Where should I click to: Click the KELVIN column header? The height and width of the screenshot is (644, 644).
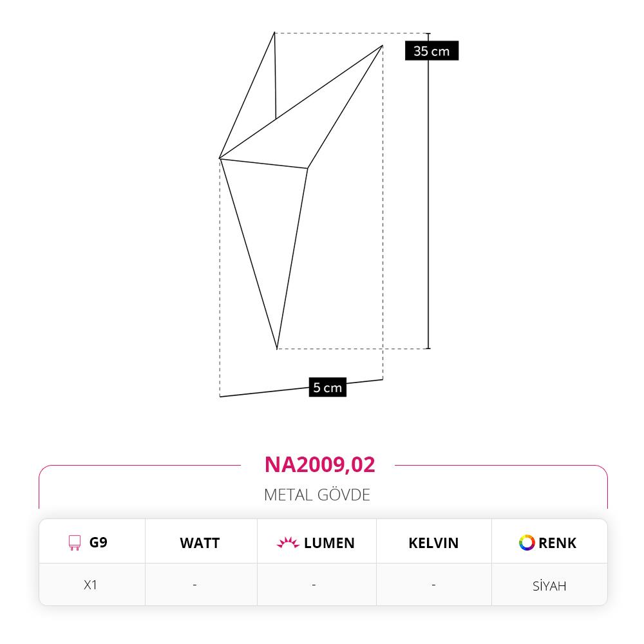[x=433, y=543]
